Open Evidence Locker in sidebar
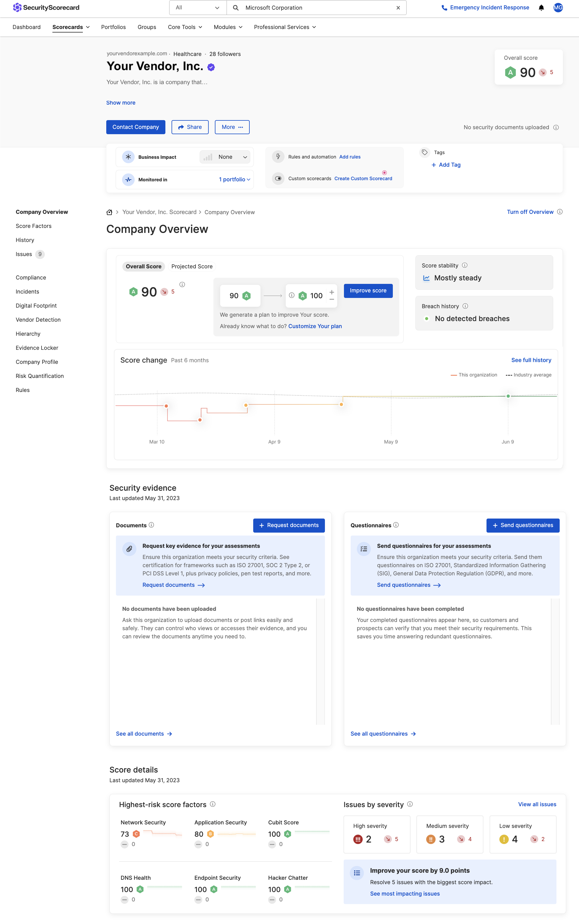This screenshot has width=579, height=924. click(x=37, y=348)
